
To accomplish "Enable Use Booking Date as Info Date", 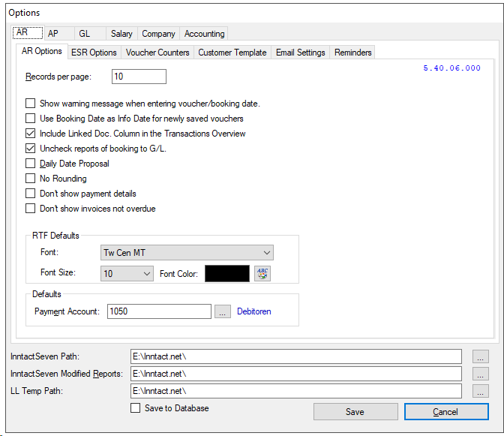I will (30, 119).
